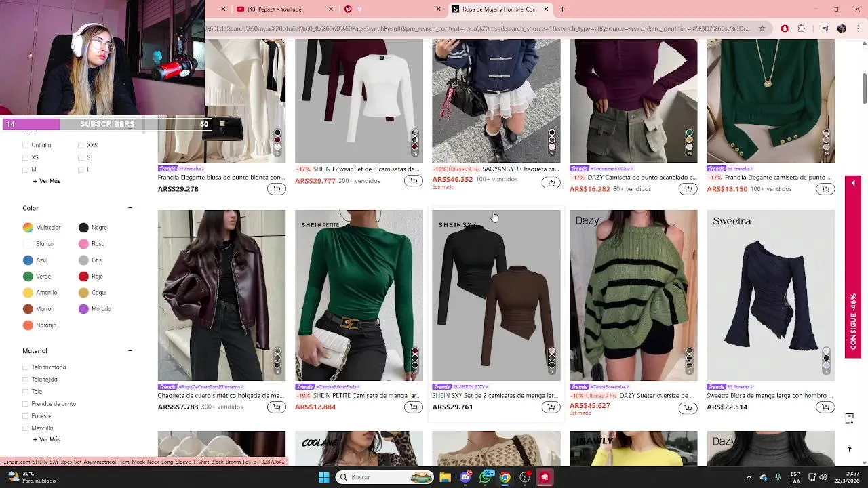
Task: Add chaqueta de cuero sintético to cart
Action: pyautogui.click(x=276, y=407)
